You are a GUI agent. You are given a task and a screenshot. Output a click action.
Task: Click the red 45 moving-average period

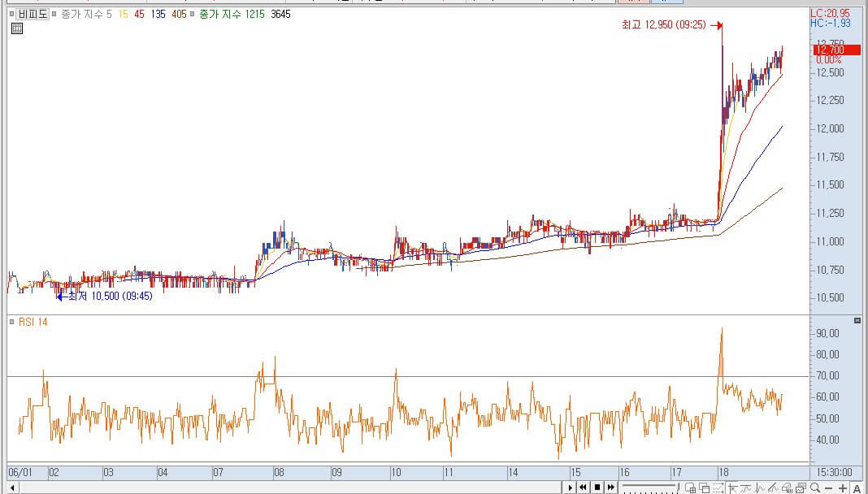[139, 14]
